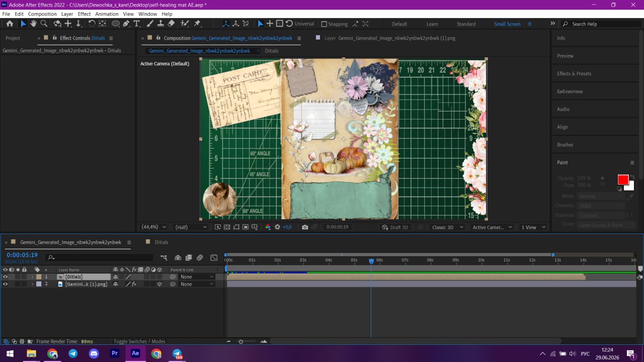Select the Eraser tool
The width and height of the screenshot is (644, 362).
tap(171, 24)
